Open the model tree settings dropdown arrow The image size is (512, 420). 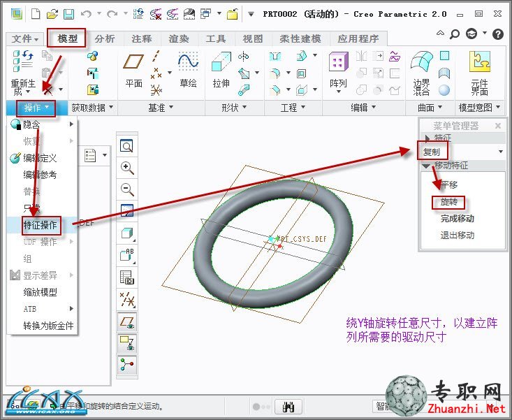coord(105,155)
